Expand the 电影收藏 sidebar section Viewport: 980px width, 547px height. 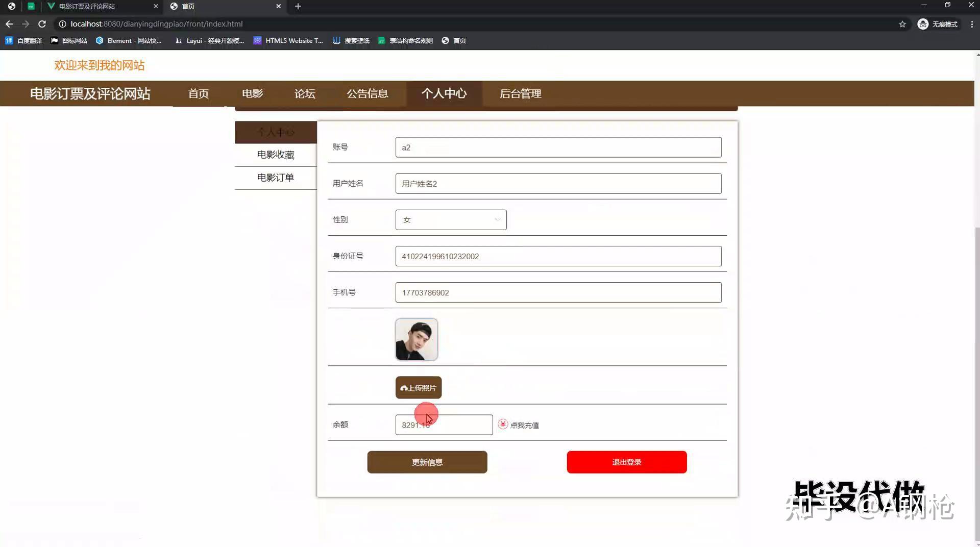coord(275,154)
